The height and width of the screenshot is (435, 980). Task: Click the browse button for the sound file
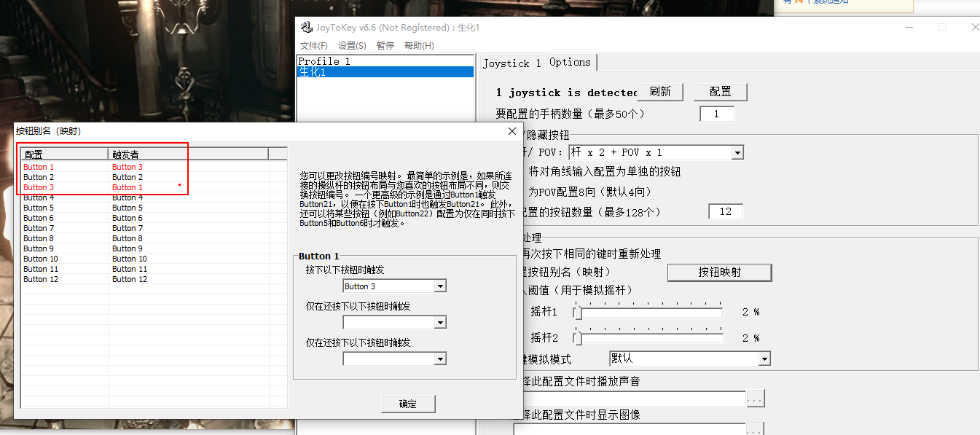click(756, 399)
